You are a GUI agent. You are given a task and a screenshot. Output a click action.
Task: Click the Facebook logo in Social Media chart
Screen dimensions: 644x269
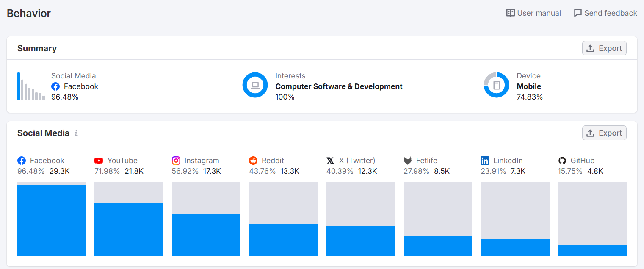22,161
